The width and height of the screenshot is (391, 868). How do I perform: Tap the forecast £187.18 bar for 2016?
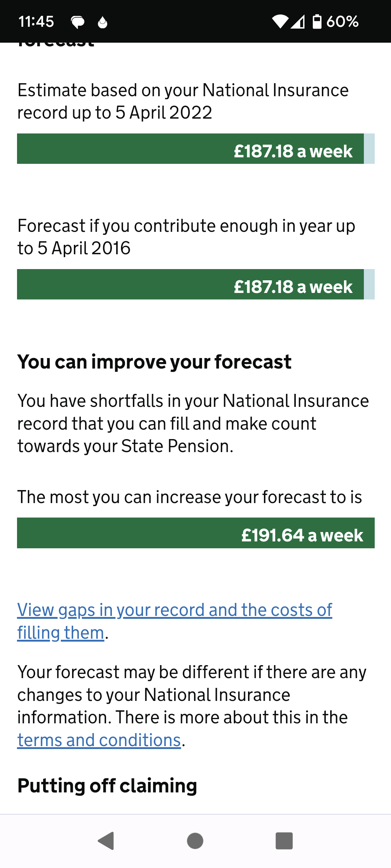[x=190, y=284]
